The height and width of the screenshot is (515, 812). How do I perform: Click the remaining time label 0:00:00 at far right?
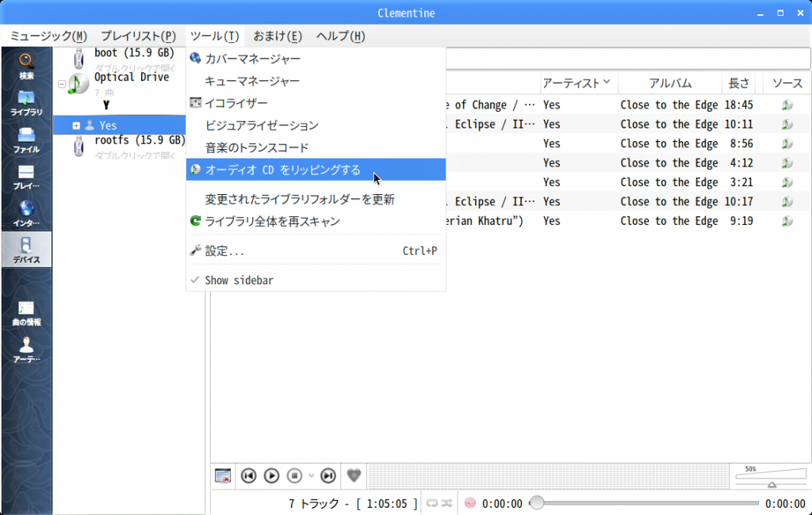tap(785, 504)
